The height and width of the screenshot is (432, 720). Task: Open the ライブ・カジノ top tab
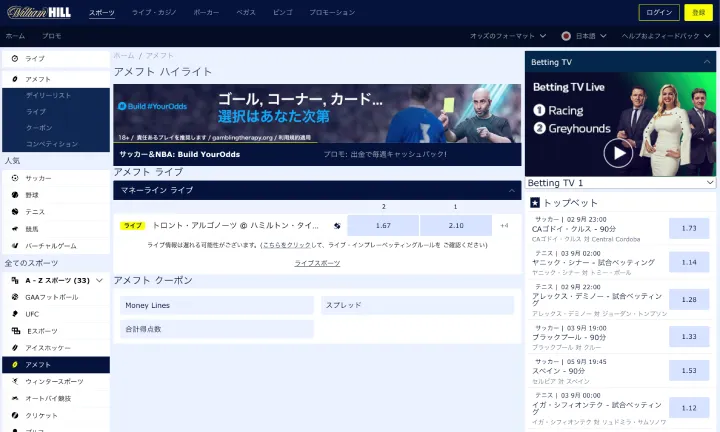154,12
